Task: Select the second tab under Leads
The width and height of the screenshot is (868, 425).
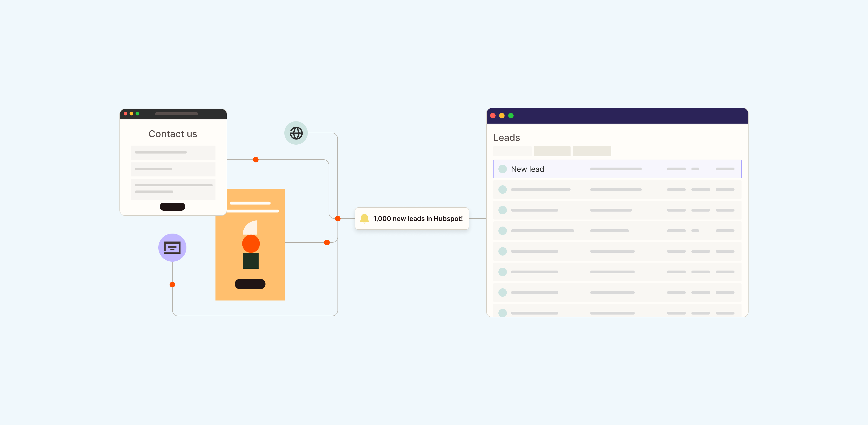Action: 552,151
